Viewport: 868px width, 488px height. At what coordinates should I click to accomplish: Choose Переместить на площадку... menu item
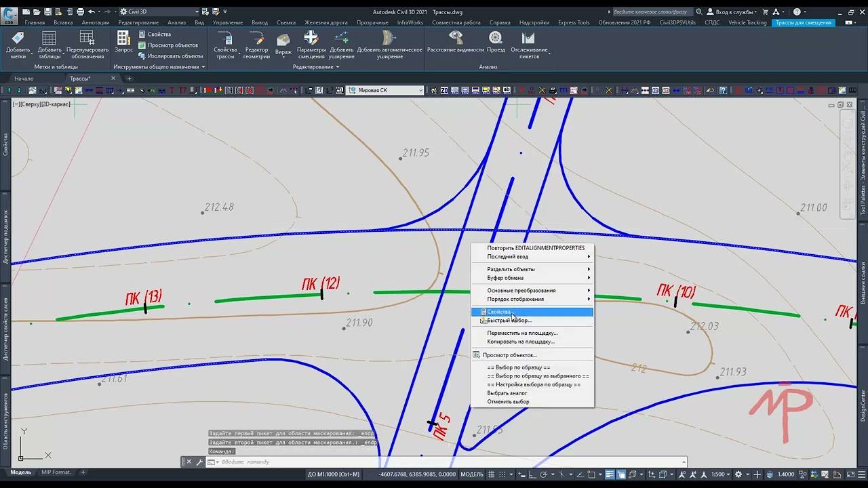click(532, 333)
